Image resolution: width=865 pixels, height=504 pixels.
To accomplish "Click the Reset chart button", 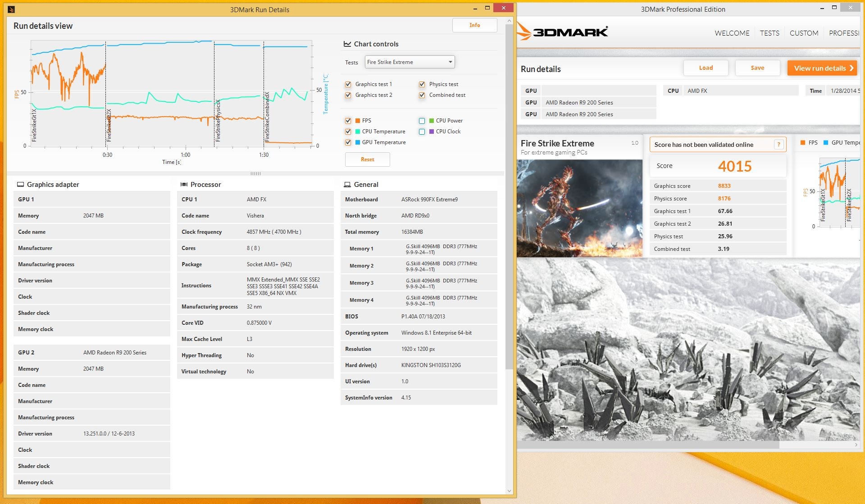I will point(367,159).
